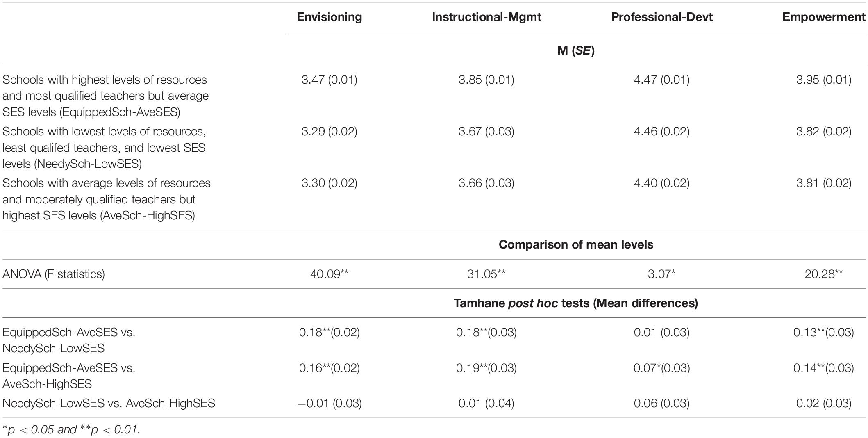
Task: Click the Professional-Devt column header
Action: point(661,17)
